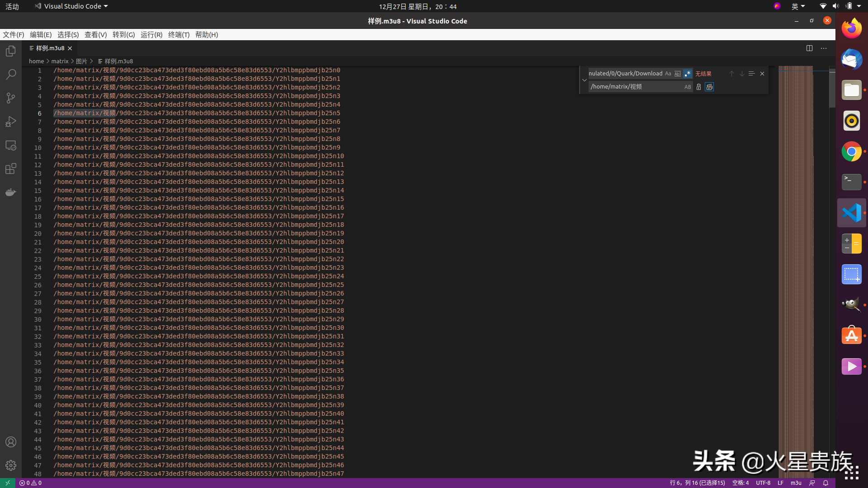
Task: Open the 转到(G) menu
Action: tap(124, 35)
